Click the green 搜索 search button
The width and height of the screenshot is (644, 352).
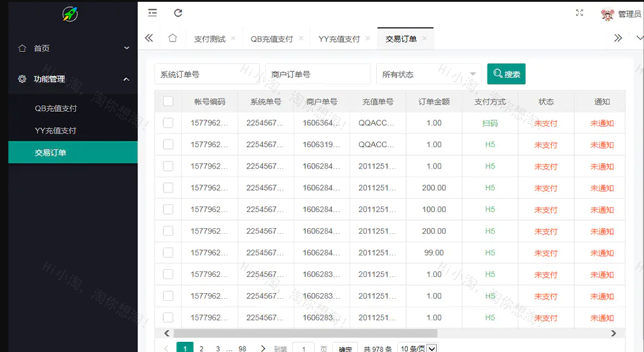pyautogui.click(x=506, y=74)
